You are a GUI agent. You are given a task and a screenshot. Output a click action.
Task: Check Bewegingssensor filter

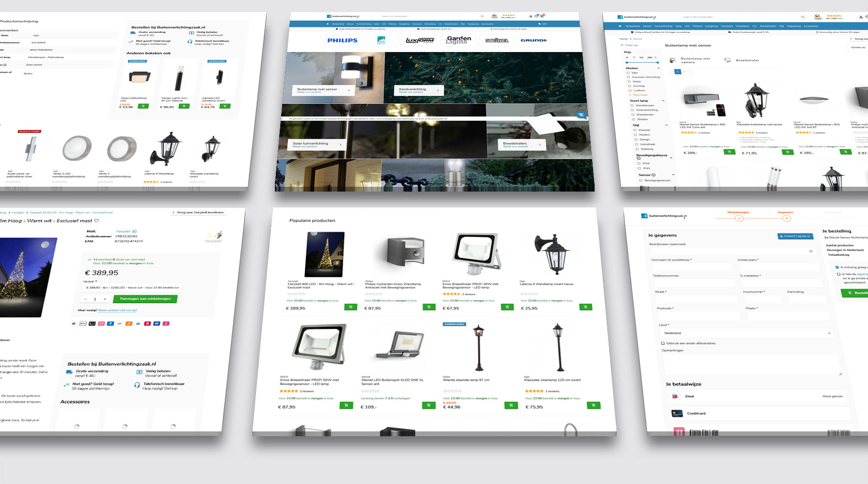tap(641, 180)
